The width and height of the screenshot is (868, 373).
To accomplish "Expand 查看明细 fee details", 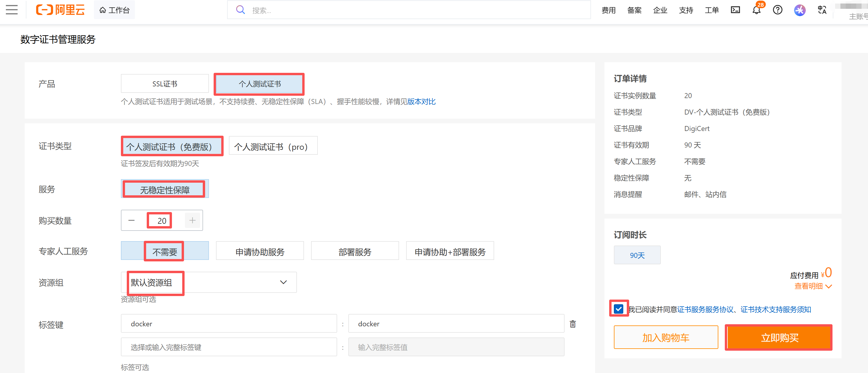I will pyautogui.click(x=813, y=286).
